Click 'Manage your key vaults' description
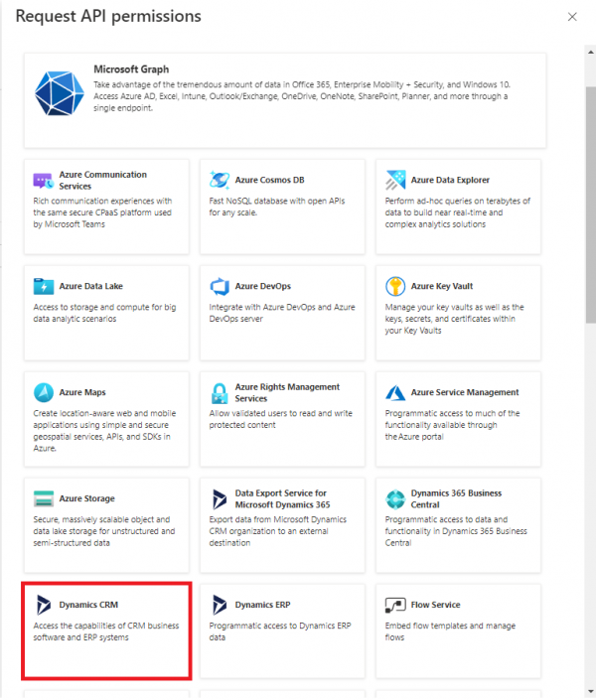 (454, 319)
